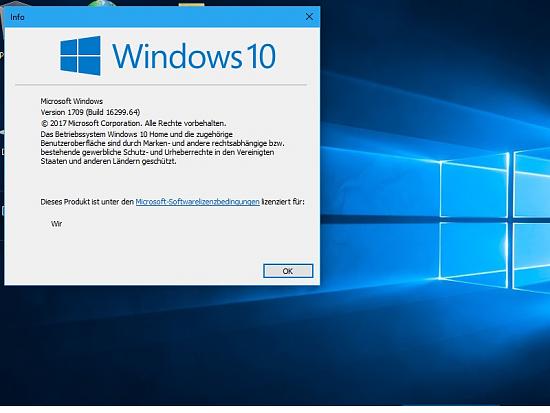Open the Microsoft-Softwarelizenzbedingungen link
The image size is (550, 413).
197,202
